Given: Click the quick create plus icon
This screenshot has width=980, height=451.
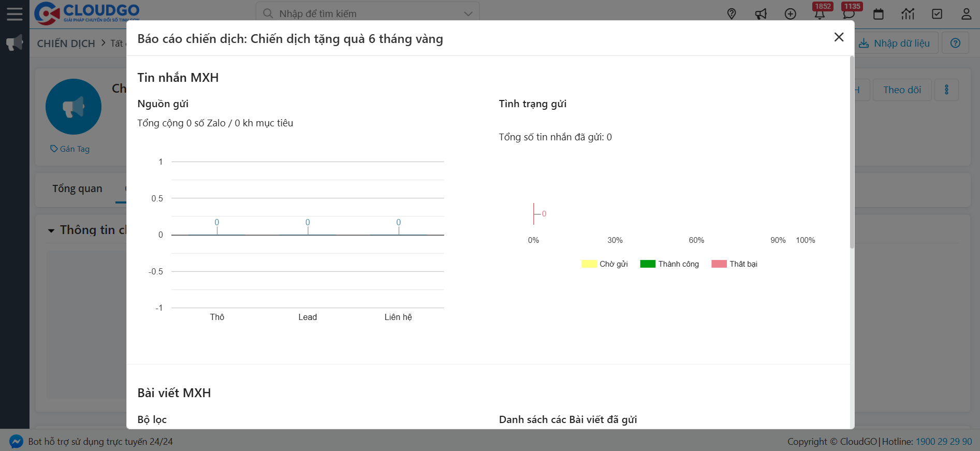Looking at the screenshot, I should (791, 14).
